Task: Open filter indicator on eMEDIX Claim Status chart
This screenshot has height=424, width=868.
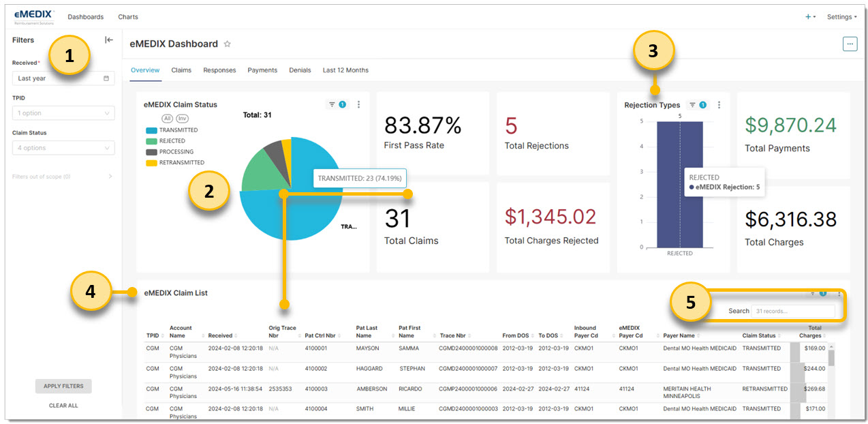Action: coord(337,104)
